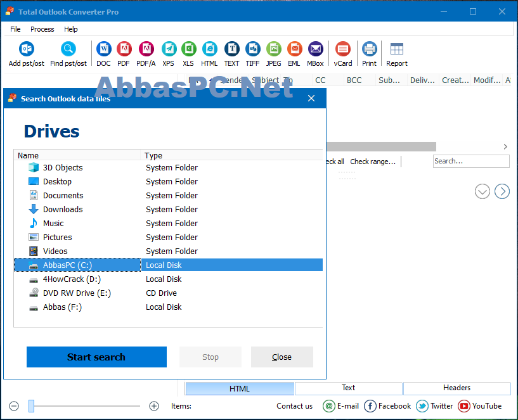
Task: Print selected emails with Print icon
Action: pyautogui.click(x=370, y=54)
